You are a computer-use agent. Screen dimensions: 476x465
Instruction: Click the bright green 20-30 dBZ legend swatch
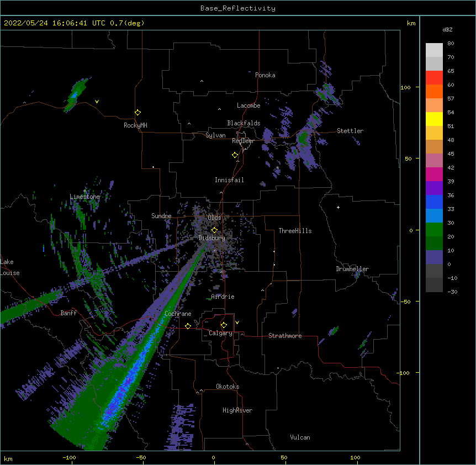[434, 230]
